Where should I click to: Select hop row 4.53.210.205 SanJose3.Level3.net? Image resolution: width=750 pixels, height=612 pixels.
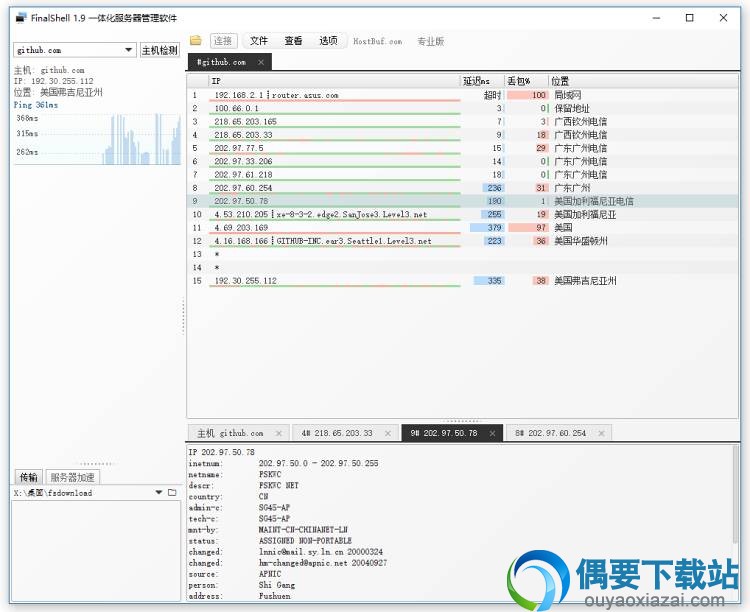point(462,214)
